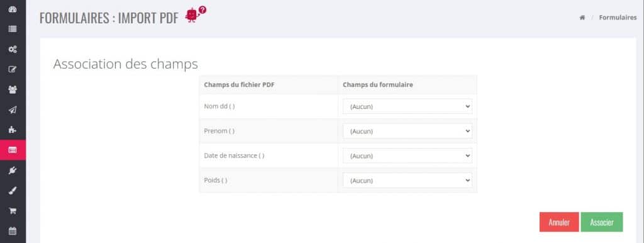Go to home via breadcrumb house icon
The height and width of the screenshot is (243, 644).
(x=582, y=18)
